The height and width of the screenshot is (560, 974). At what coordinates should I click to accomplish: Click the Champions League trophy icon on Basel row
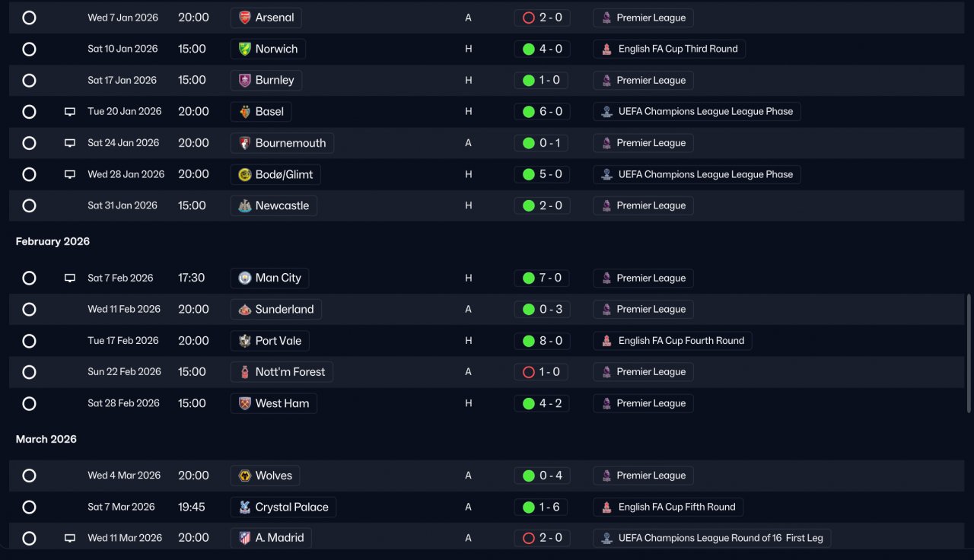coord(606,112)
